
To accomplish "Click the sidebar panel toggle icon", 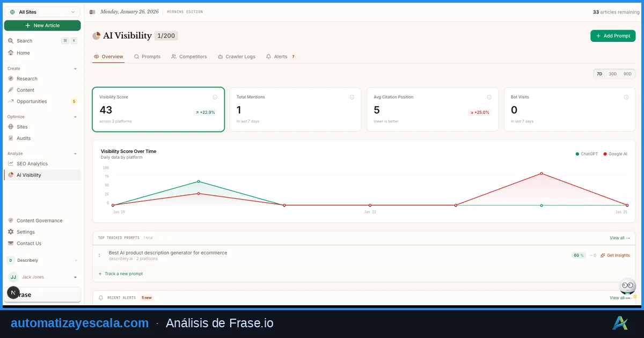I will coord(92,12).
